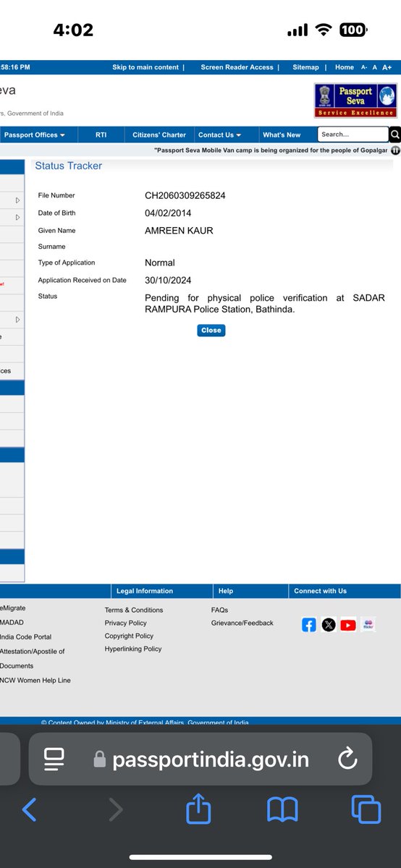
Task: Tap Safari back arrow
Action: pyautogui.click(x=29, y=809)
